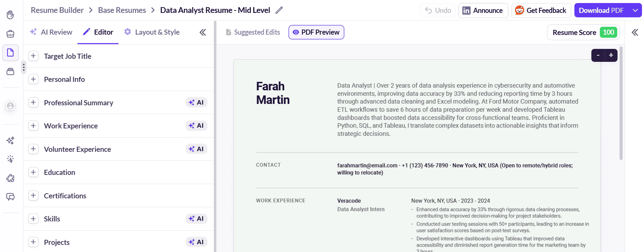Click the cursor click sidebar icon

click(x=10, y=159)
